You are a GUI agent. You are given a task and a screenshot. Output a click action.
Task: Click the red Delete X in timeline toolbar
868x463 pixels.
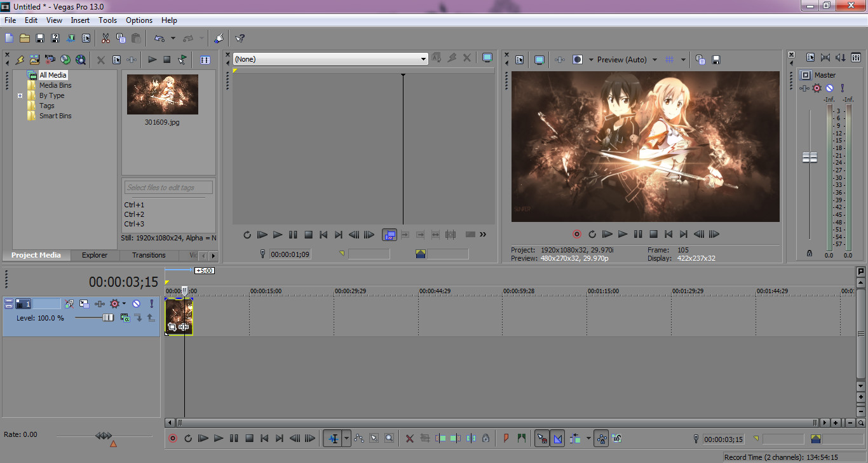410,438
